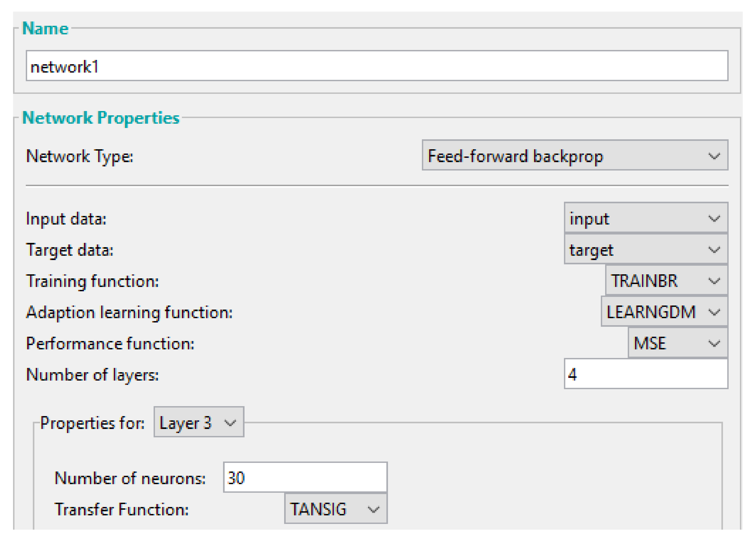The image size is (756, 540).
Task: Click the 'Transfer Function:' label
Action: tap(122, 509)
